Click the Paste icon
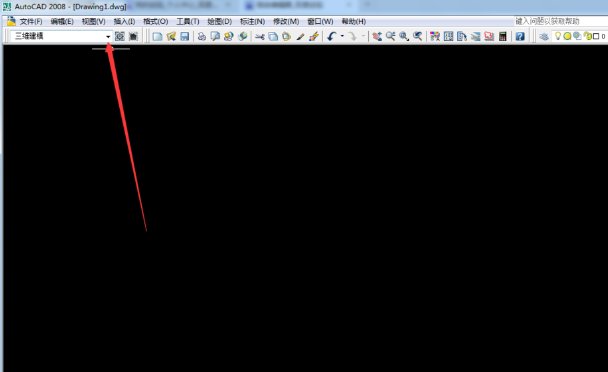608x372 pixels. point(287,36)
